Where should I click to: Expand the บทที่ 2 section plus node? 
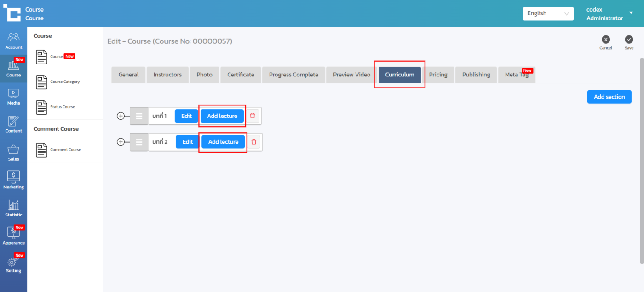point(121,142)
